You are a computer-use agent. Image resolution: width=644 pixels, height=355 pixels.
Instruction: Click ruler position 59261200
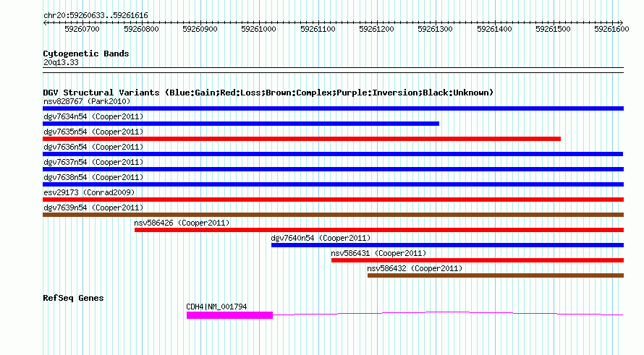[376, 29]
